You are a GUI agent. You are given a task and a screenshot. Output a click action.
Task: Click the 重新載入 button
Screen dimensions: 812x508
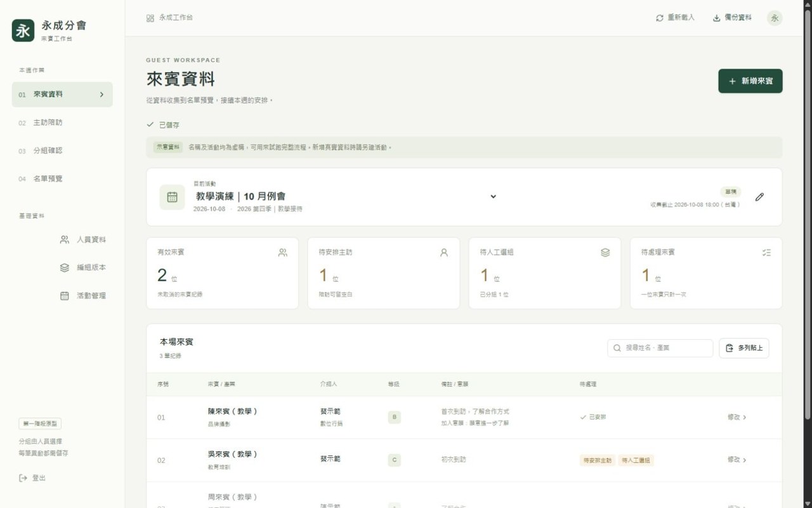click(x=675, y=18)
